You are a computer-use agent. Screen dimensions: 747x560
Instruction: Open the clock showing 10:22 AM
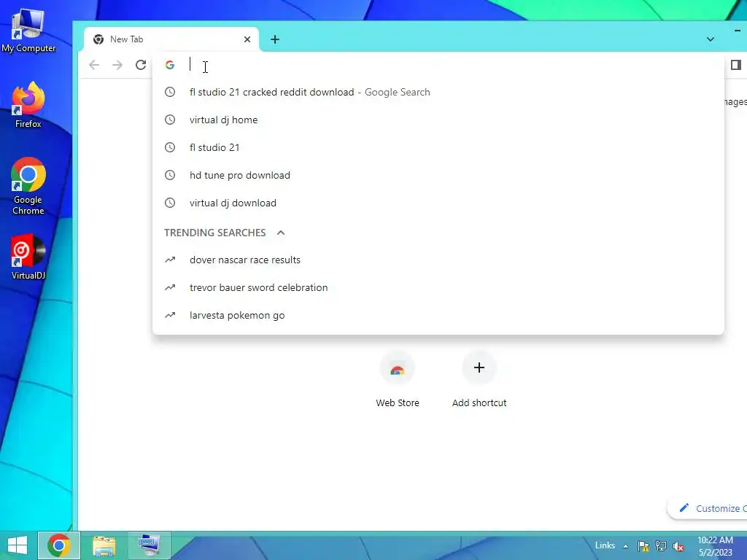(x=715, y=546)
